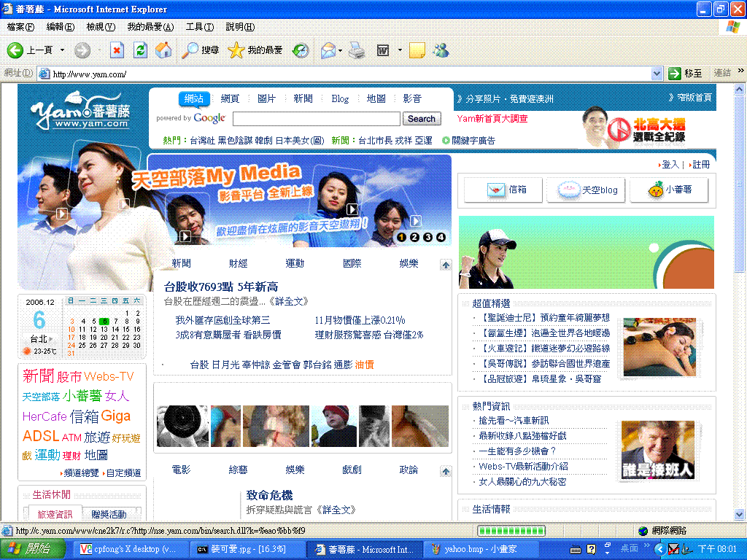Click the green 移至 go arrow
Viewport: 747px width, 560px height.
point(674,74)
